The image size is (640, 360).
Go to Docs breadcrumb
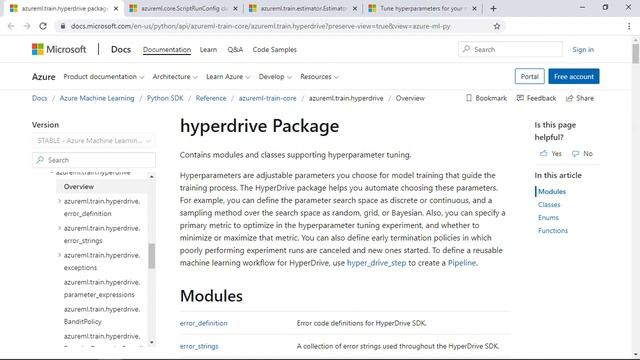(x=40, y=98)
